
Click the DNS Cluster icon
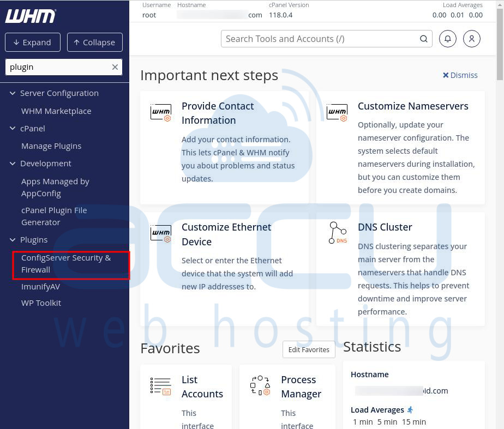[338, 233]
